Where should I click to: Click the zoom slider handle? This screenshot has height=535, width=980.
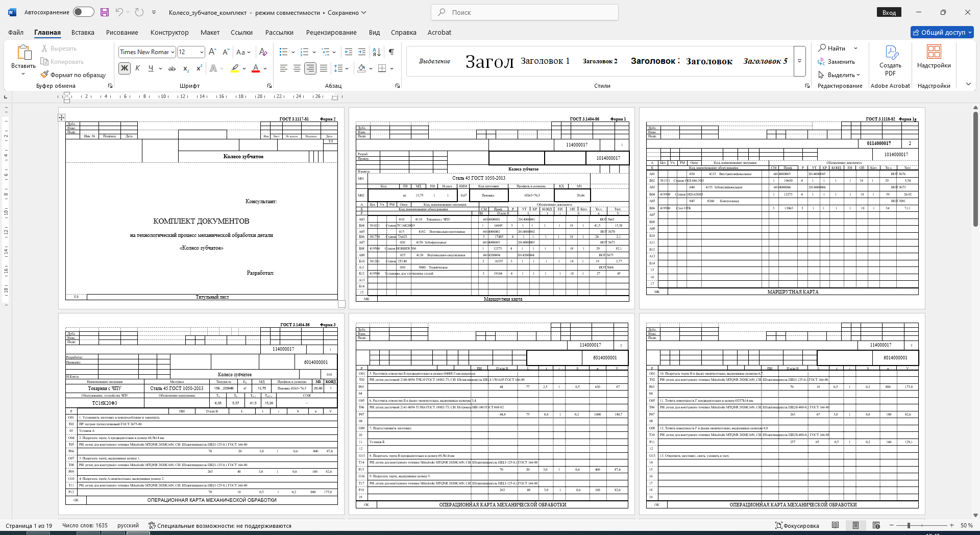tap(909, 525)
